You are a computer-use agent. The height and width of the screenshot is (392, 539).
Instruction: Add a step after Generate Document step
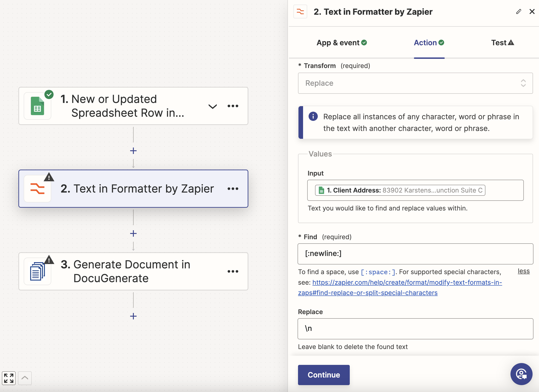tap(133, 316)
